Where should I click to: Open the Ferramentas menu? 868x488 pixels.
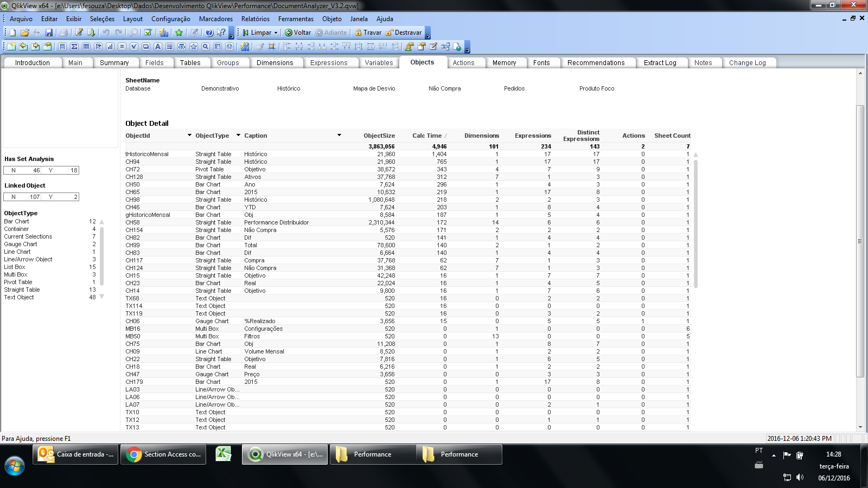click(x=296, y=19)
